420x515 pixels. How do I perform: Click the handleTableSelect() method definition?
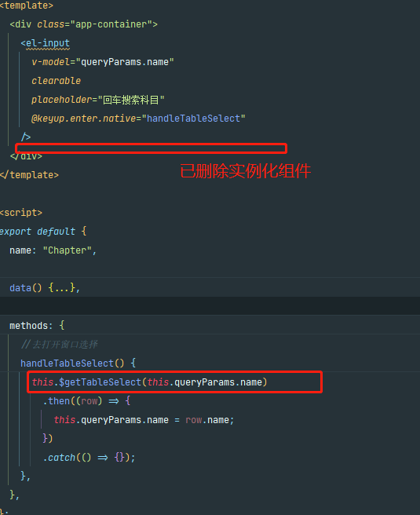click(79, 363)
